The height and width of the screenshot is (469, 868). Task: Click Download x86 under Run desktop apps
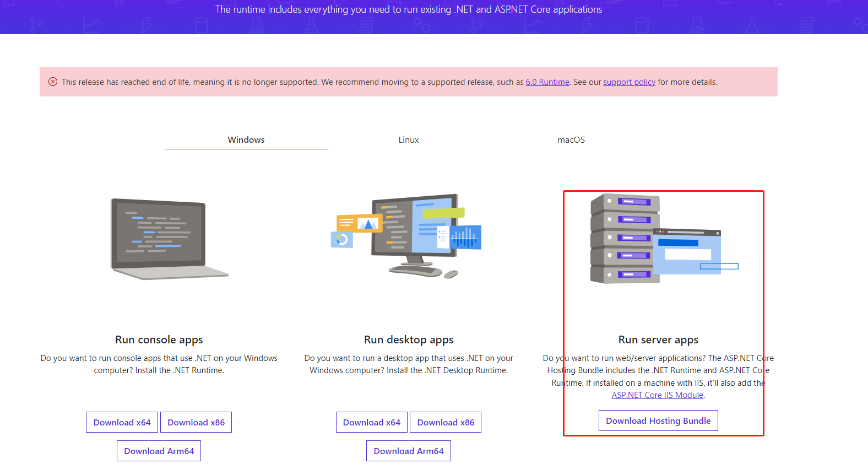click(x=446, y=422)
